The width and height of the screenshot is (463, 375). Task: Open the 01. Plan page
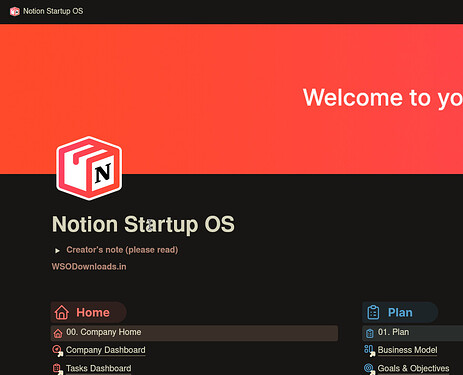[413, 333]
